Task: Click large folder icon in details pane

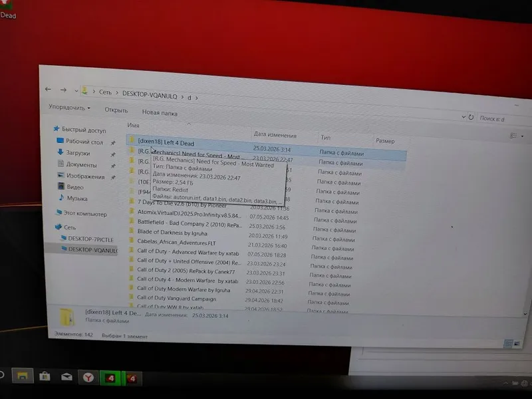Action: click(66, 317)
